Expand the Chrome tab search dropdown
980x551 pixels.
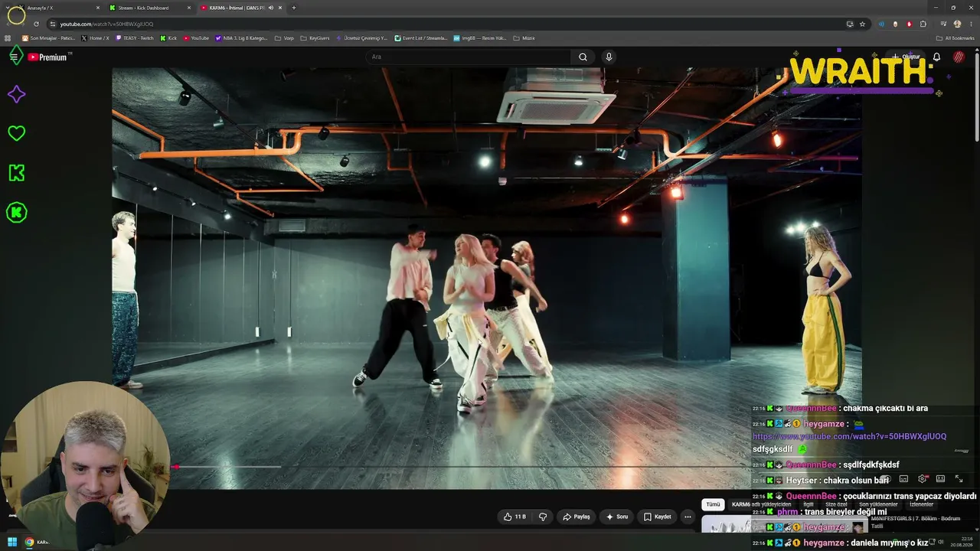pyautogui.click(x=8, y=8)
